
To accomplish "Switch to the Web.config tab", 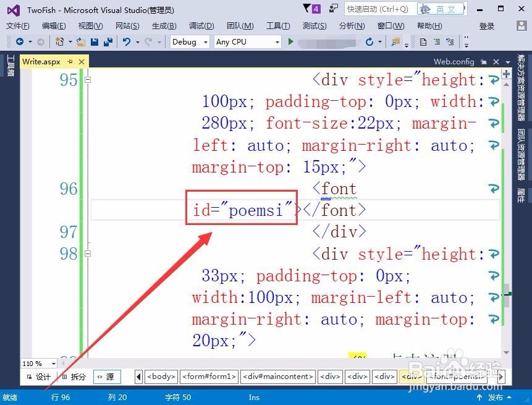I will point(454,61).
